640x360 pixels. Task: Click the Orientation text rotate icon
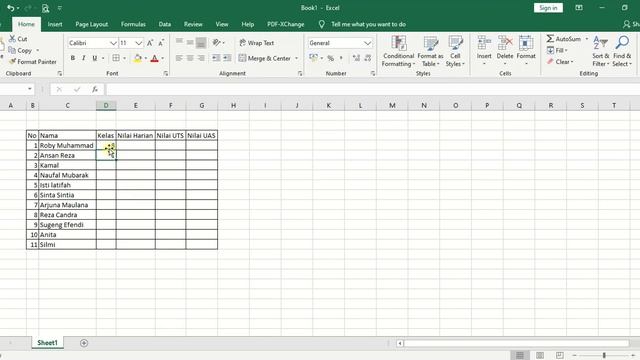point(217,42)
